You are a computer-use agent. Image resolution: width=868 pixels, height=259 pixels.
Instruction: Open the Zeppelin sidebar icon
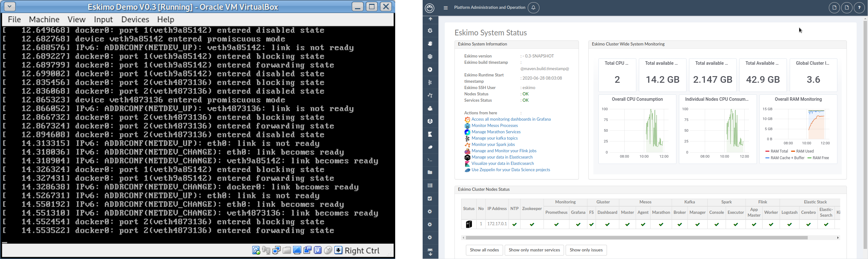coord(430,147)
